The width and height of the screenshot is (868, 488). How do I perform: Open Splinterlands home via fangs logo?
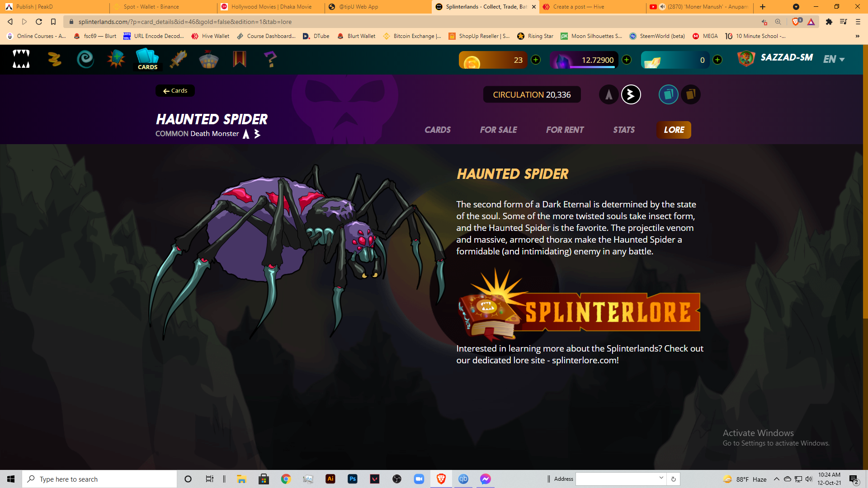click(x=21, y=59)
